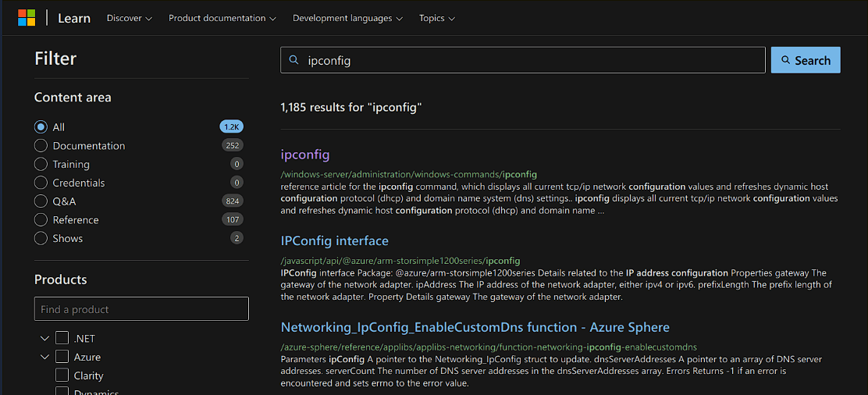Open the Discover menu
Image resolution: width=868 pixels, height=395 pixels.
click(x=129, y=18)
